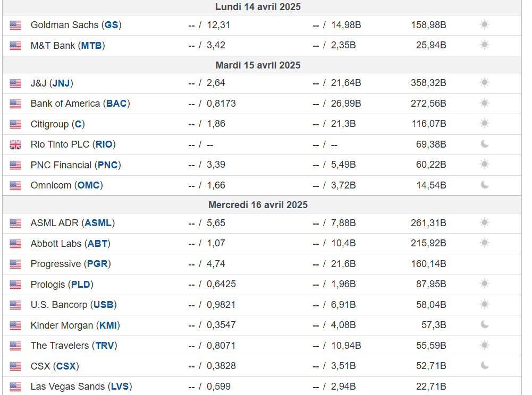This screenshot has width=532, height=395.
Task: Click the sun icon in Goldman Sachs row
Action: pyautogui.click(x=484, y=24)
